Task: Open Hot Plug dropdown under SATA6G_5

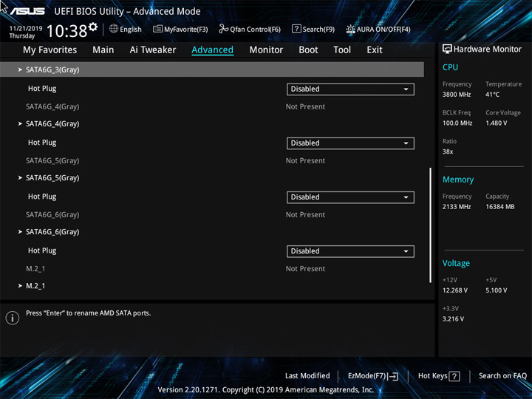Action: [x=350, y=197]
